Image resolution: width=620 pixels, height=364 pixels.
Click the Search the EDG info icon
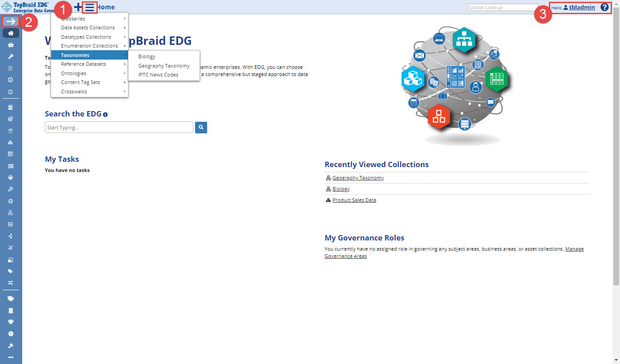105,115
